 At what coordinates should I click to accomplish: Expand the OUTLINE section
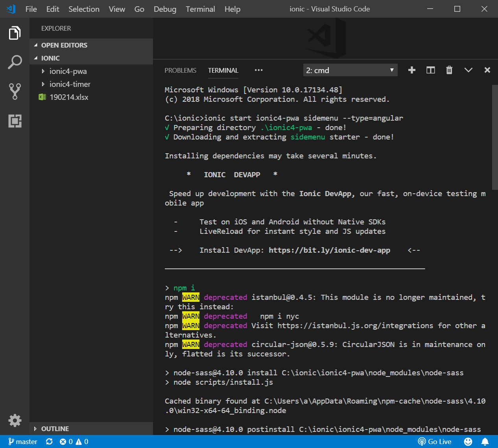[x=55, y=429]
